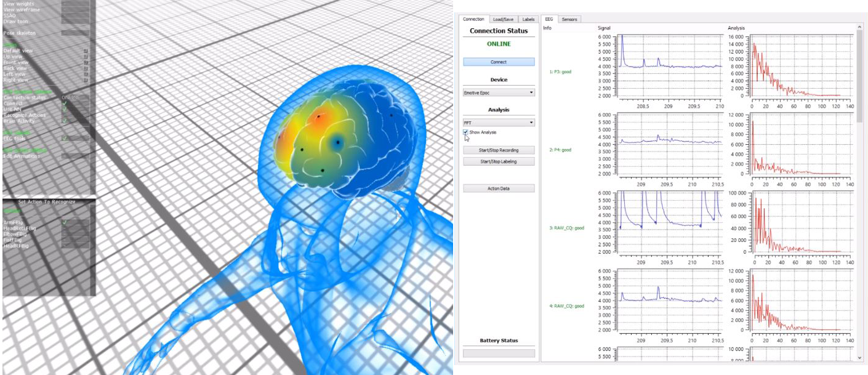Toggle the View wireframe option
The image size is (868, 375).
(x=75, y=10)
